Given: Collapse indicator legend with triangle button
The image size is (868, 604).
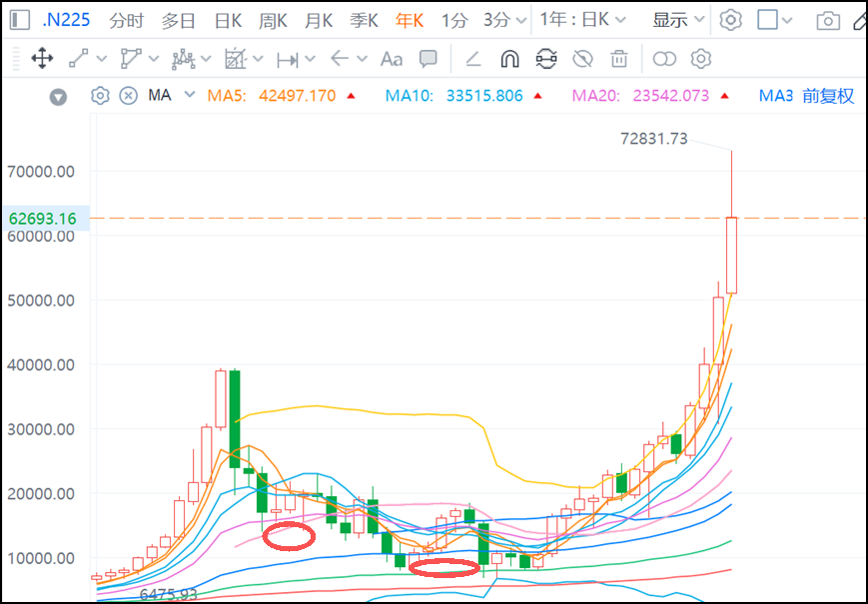Looking at the screenshot, I should (58, 98).
